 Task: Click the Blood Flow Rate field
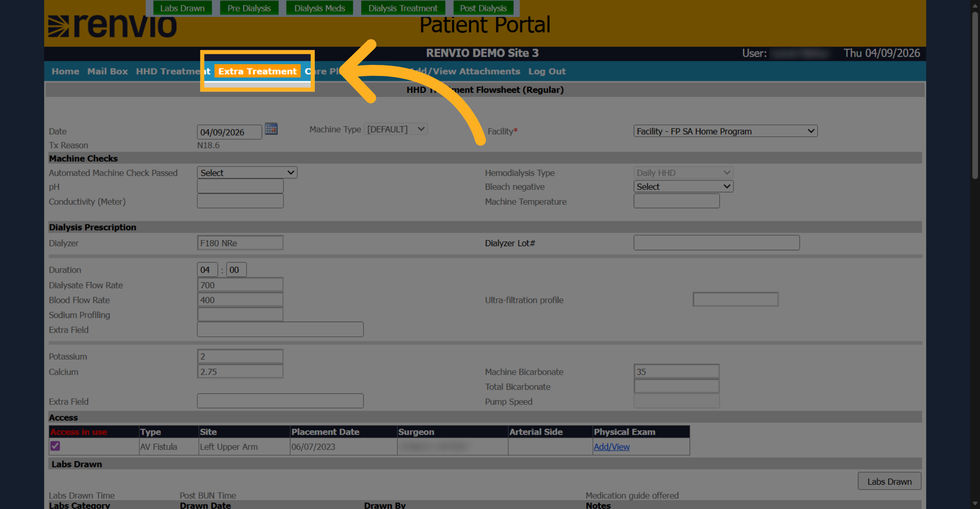[x=240, y=300]
